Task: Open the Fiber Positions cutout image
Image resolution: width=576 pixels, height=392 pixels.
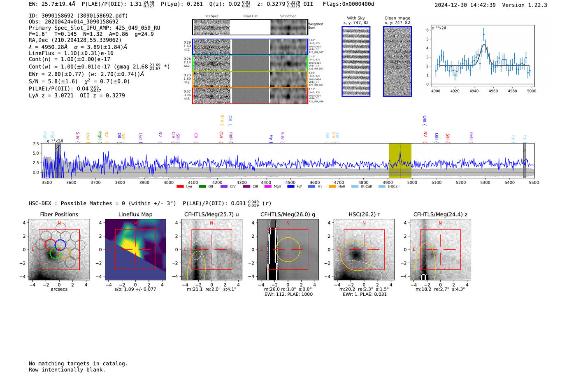Action: click(59, 250)
